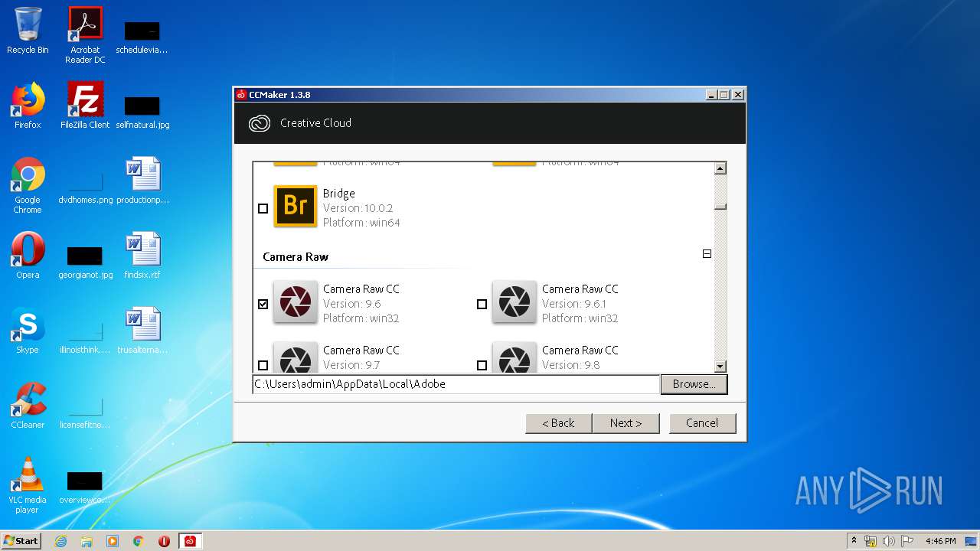Click the Camera Raw CC 9.6 icon

296,302
